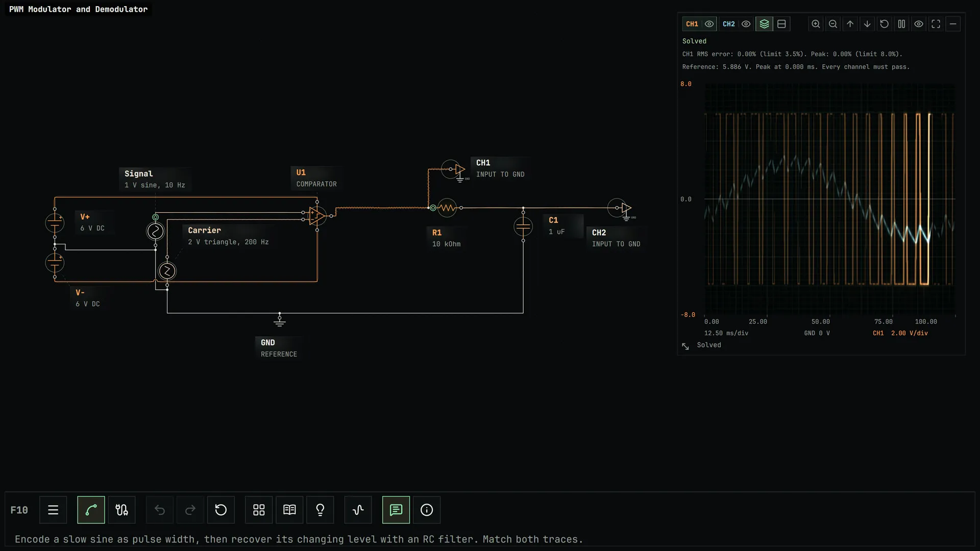Reset the oscilloscope view
The width and height of the screenshot is (980, 551).
[885, 24]
